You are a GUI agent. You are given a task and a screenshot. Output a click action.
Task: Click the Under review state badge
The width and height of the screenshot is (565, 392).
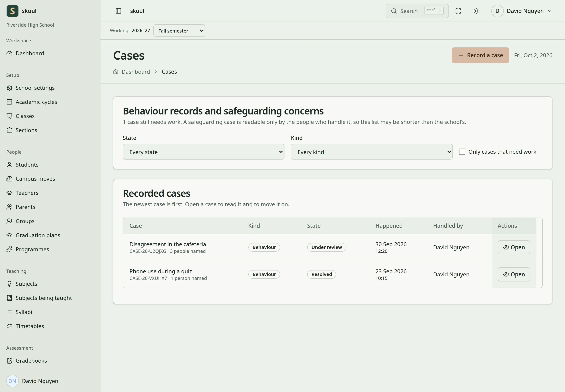tap(326, 247)
